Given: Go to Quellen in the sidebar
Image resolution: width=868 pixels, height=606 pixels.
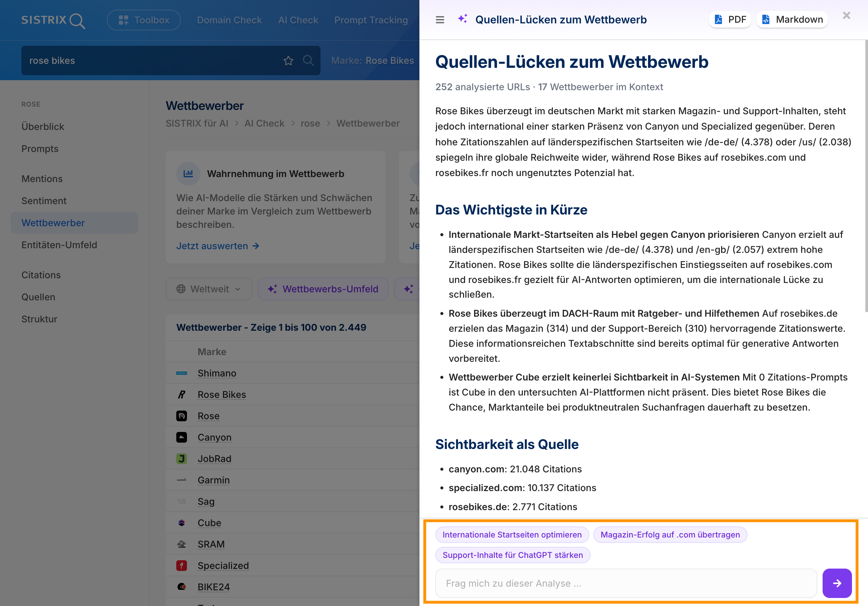Looking at the screenshot, I should click(38, 297).
